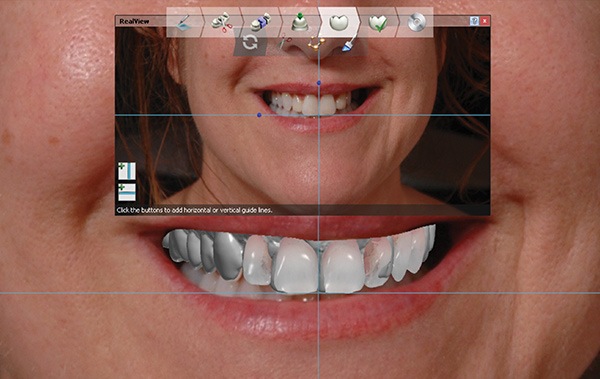Select blue control point on horizontal guide
Screen dimensions: 600x379
(259, 115)
